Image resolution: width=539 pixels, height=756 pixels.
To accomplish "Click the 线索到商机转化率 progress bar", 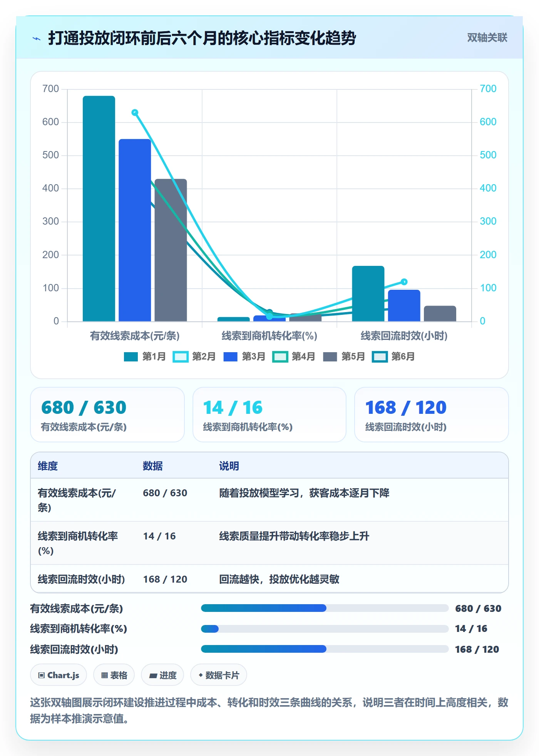I will 325,629.
